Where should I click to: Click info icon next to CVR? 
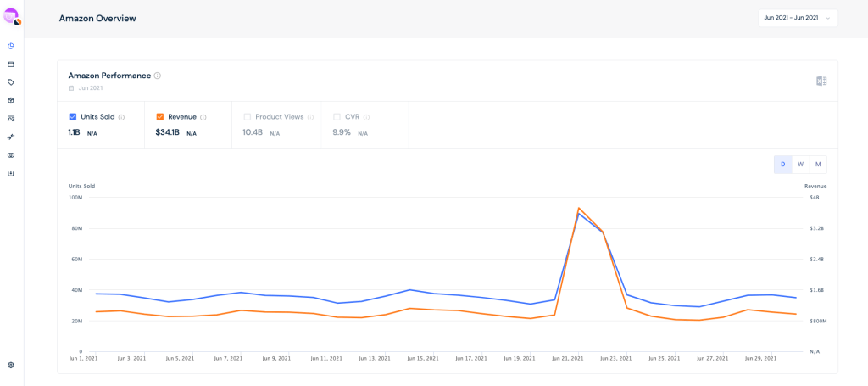point(366,117)
